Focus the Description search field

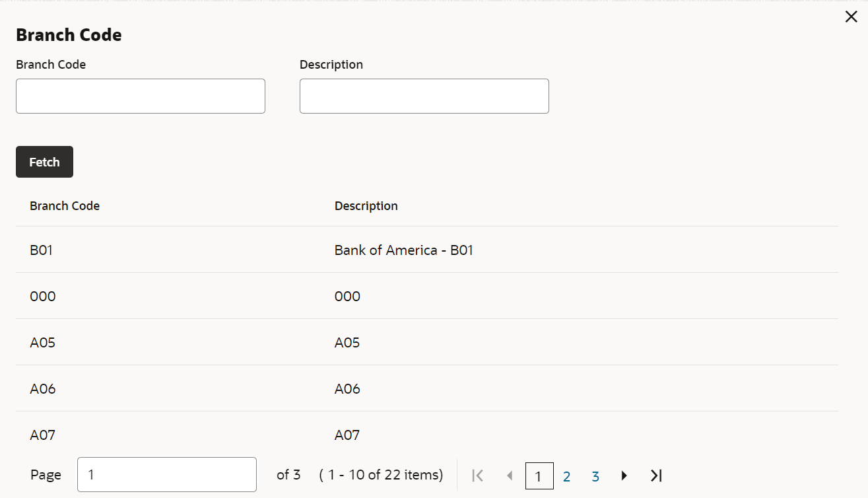(424, 96)
